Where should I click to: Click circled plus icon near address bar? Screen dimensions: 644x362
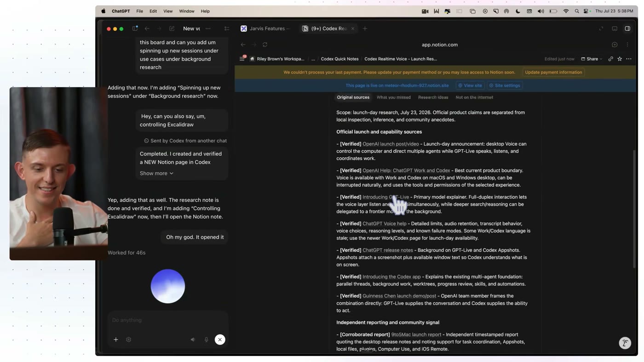(615, 45)
